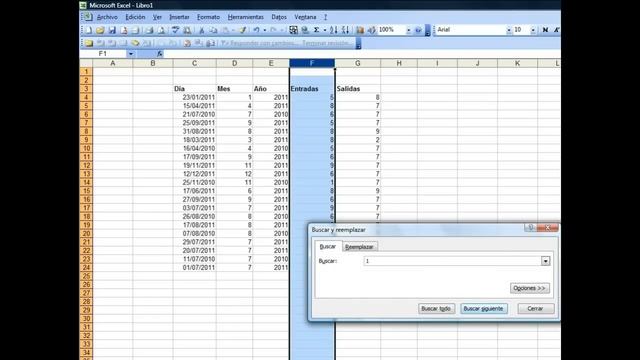Screen dimensions: 640x360
Task: Open the Chart Wizard icon
Action: 360,30
